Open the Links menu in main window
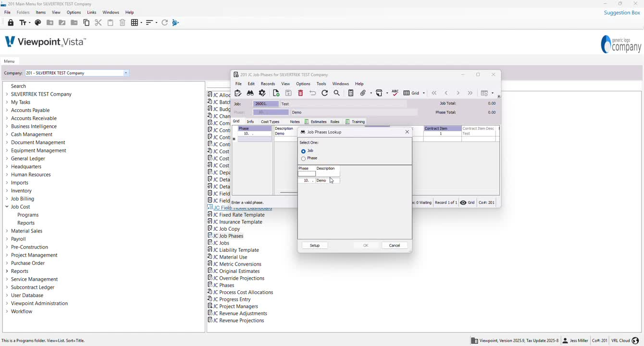Viewport: 644px width, 346px height. tap(92, 12)
